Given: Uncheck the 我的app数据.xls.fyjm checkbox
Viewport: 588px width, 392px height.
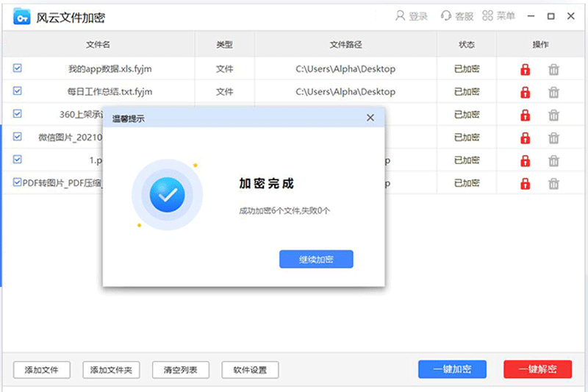Looking at the screenshot, I should tap(18, 68).
